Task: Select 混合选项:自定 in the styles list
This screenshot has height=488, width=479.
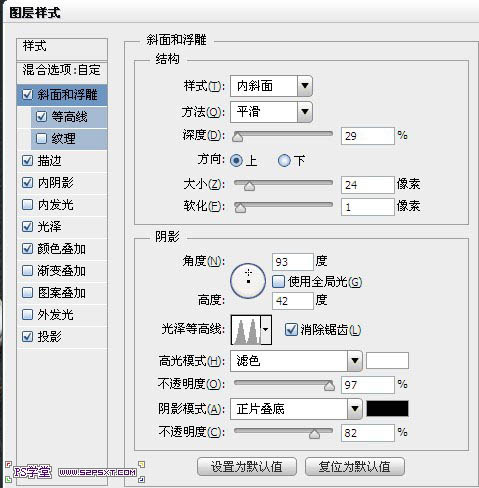Action: 62,70
